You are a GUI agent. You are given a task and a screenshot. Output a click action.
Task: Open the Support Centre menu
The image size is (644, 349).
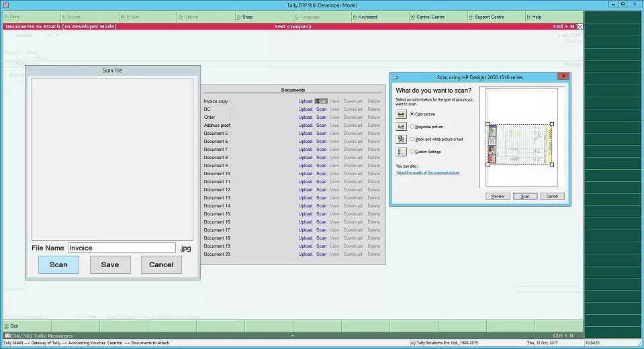point(486,17)
